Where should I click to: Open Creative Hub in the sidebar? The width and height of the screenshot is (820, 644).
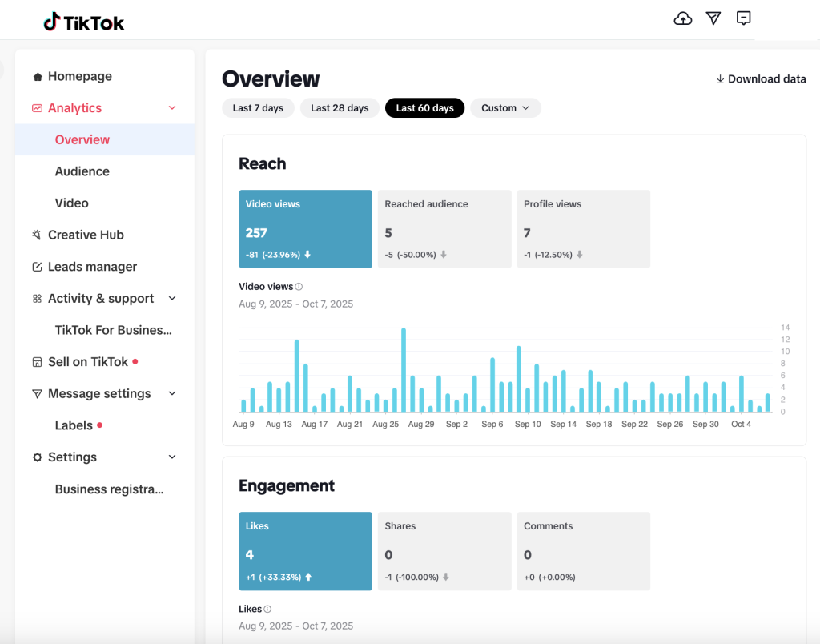pyautogui.click(x=86, y=235)
